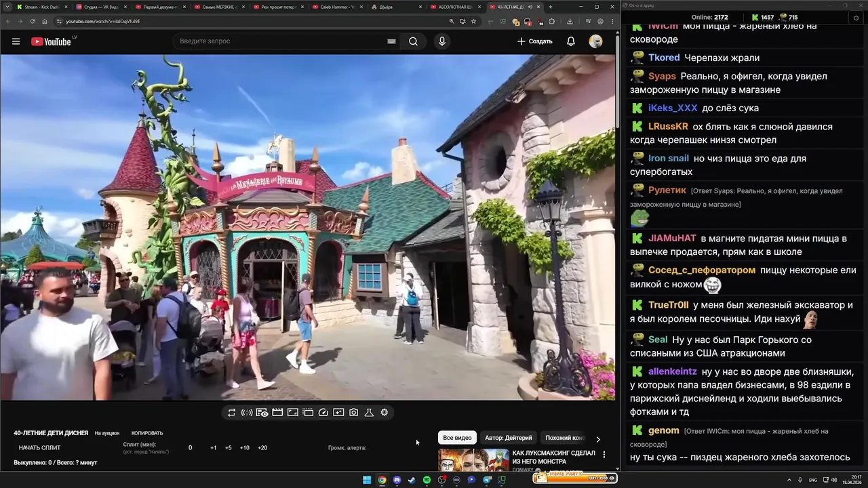Screen dimensions: 868x488
Task: Click the audio boost waves icon in player toolbar
Action: [x=247, y=412]
